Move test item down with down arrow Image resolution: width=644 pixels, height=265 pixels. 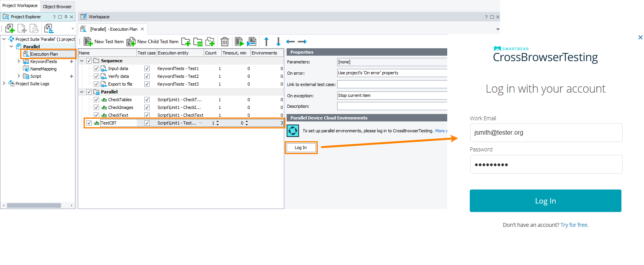pyautogui.click(x=278, y=42)
